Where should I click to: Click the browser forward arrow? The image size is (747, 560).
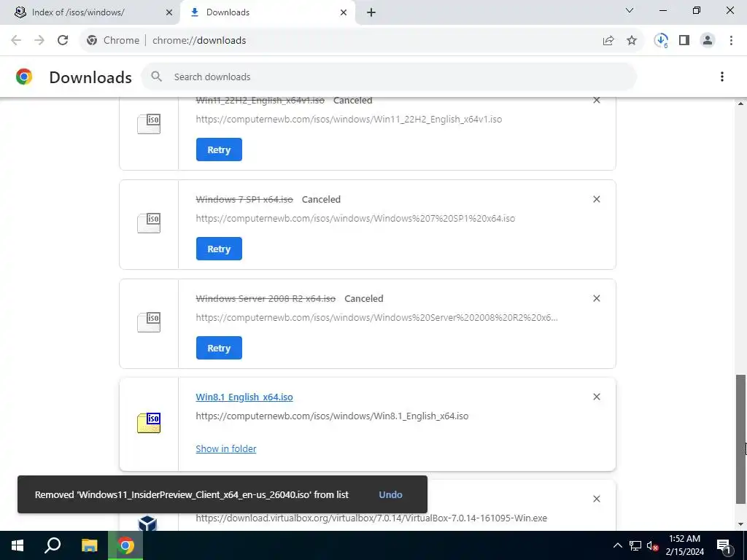coord(39,41)
